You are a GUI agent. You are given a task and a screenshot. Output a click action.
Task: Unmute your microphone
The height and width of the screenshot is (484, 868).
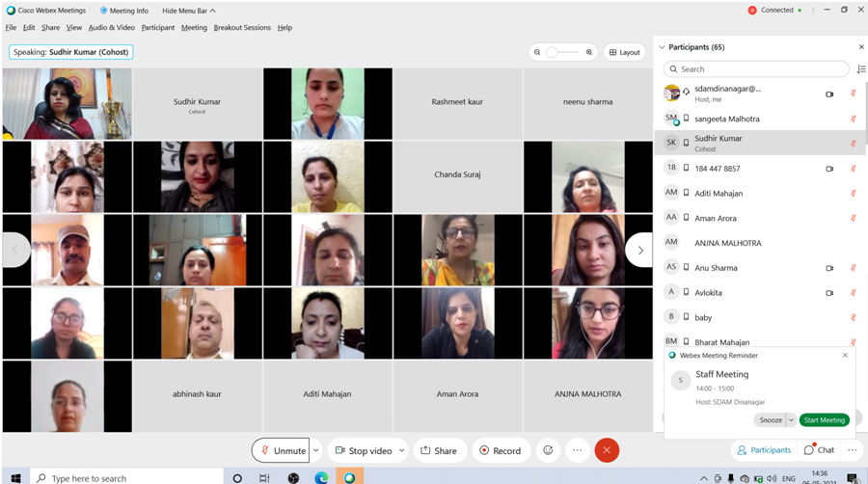(281, 450)
